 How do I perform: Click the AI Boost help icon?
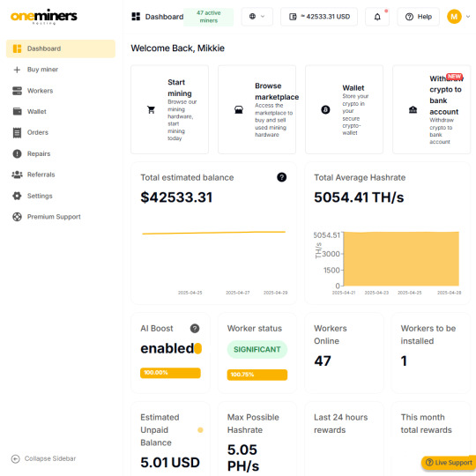[195, 329]
